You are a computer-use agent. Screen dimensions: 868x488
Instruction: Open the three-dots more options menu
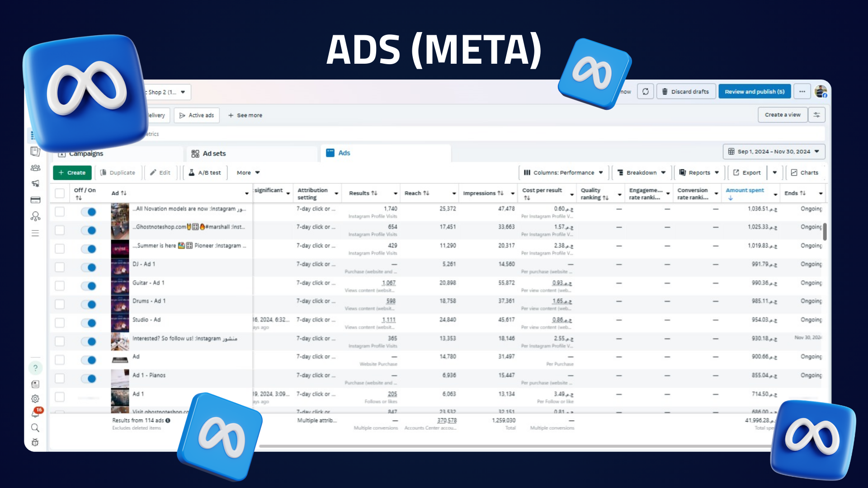(x=802, y=92)
